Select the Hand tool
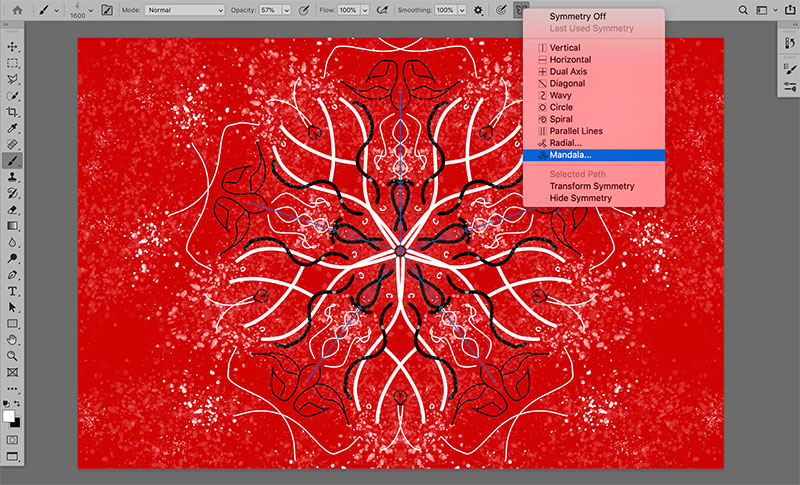Viewport: 800px width, 485px height. coord(12,340)
